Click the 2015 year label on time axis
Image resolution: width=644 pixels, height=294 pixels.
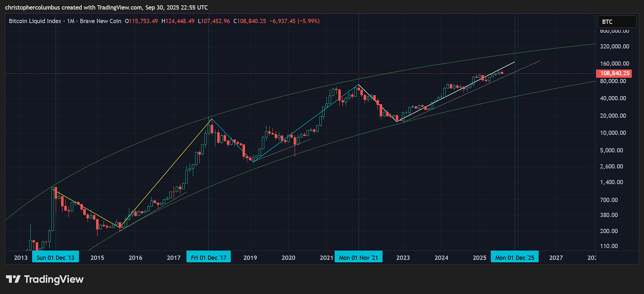point(97,257)
